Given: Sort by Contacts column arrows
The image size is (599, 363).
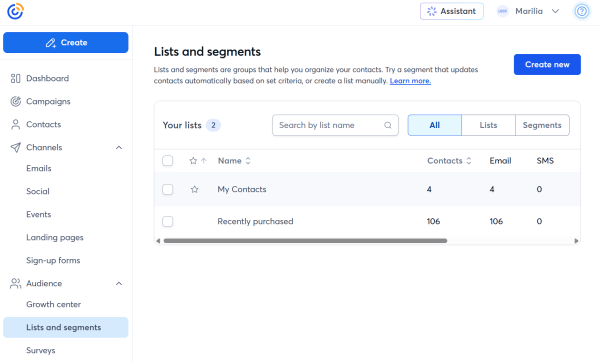Looking at the screenshot, I should point(469,160).
